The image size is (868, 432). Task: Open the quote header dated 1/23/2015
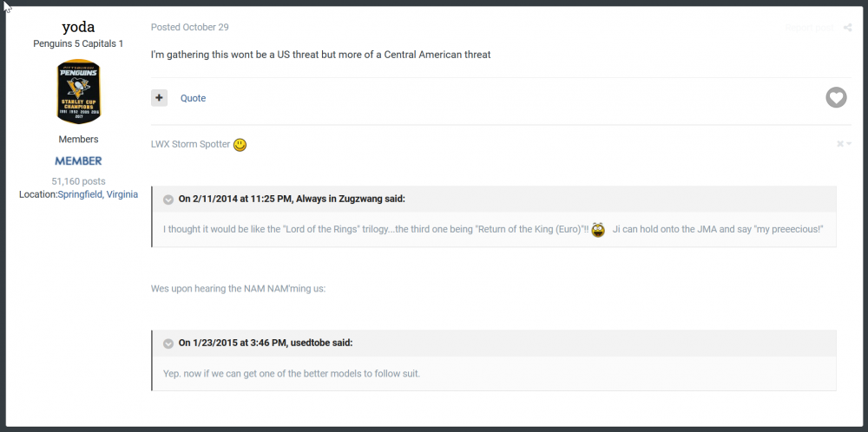pos(265,343)
